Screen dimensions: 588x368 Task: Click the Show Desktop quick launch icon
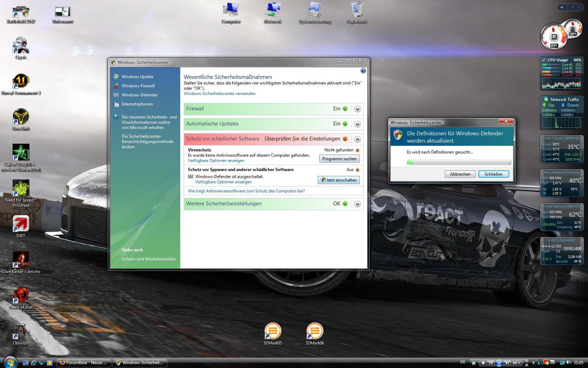pos(26,363)
